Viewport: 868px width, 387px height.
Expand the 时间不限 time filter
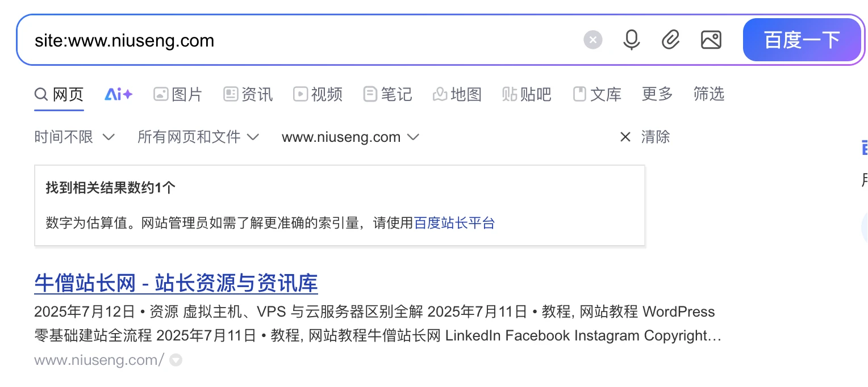[x=74, y=137]
